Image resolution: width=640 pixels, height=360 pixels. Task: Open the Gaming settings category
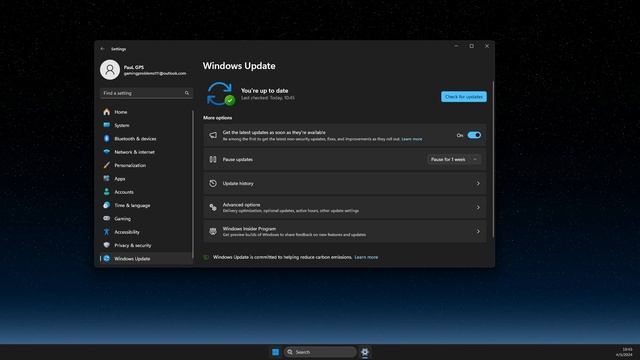pos(146,218)
